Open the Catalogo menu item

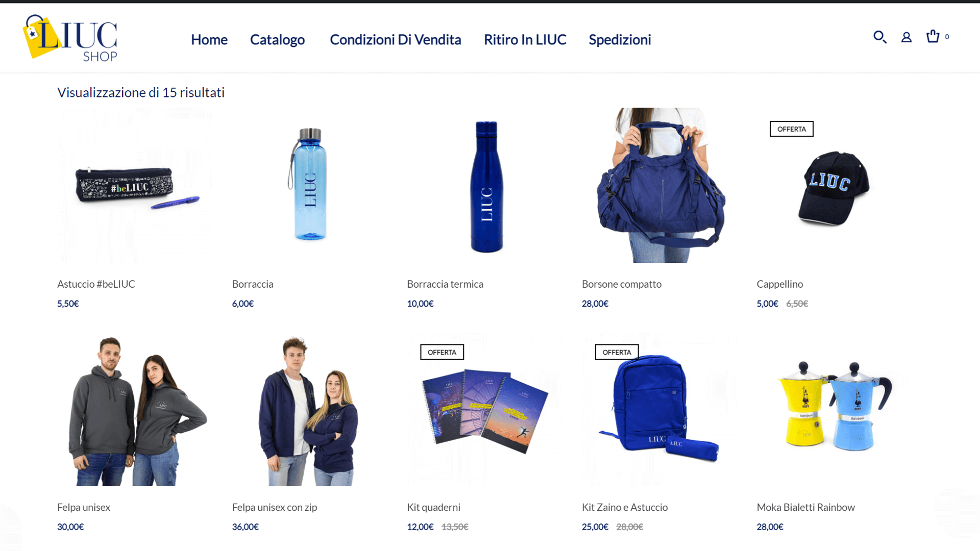277,39
